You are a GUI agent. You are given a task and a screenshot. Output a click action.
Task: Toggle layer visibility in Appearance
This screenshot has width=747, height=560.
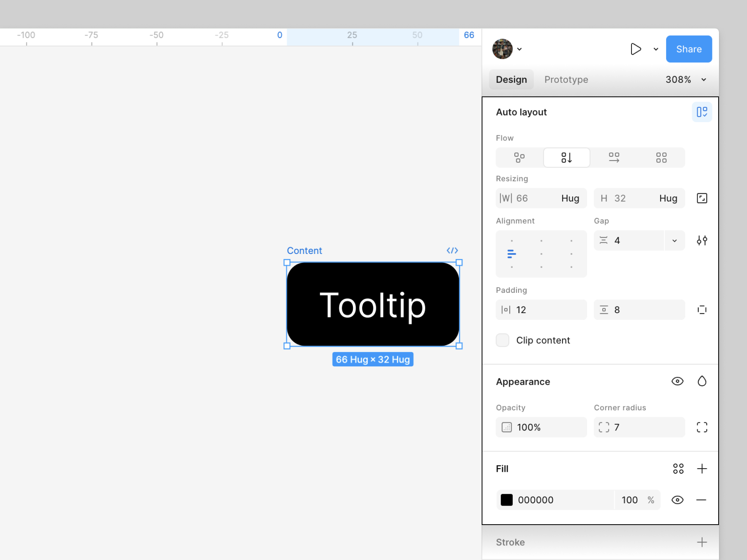677,381
